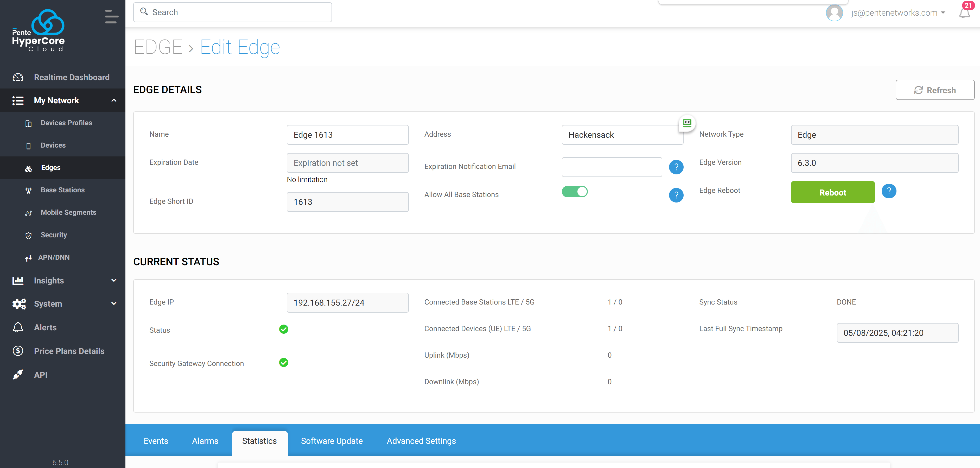Viewport: 980px width, 468px height.
Task: Click the Price Plans Details dollar icon
Action: [18, 351]
